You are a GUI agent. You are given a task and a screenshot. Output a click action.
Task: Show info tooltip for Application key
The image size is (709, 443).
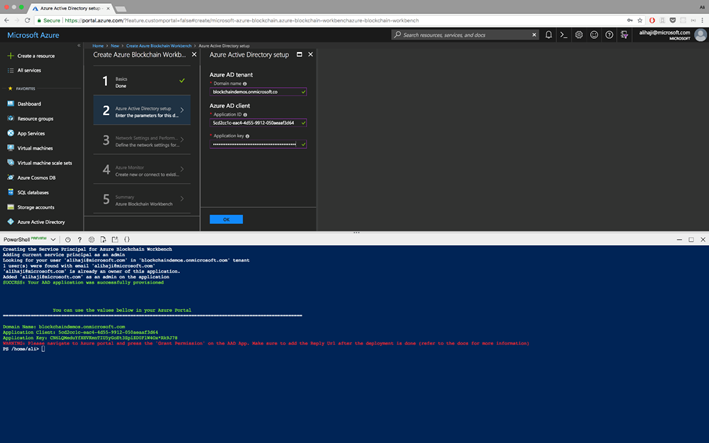pos(247,136)
